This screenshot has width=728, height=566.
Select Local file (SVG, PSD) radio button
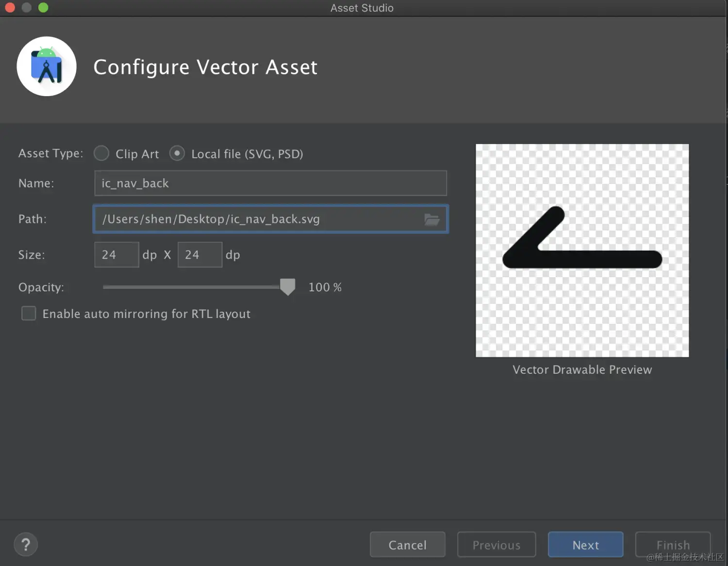coord(177,153)
